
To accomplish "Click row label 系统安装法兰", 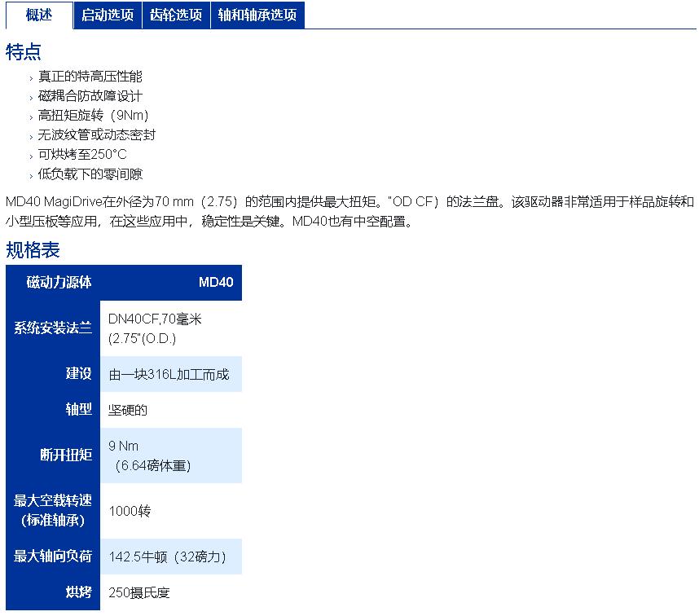I will (x=53, y=328).
